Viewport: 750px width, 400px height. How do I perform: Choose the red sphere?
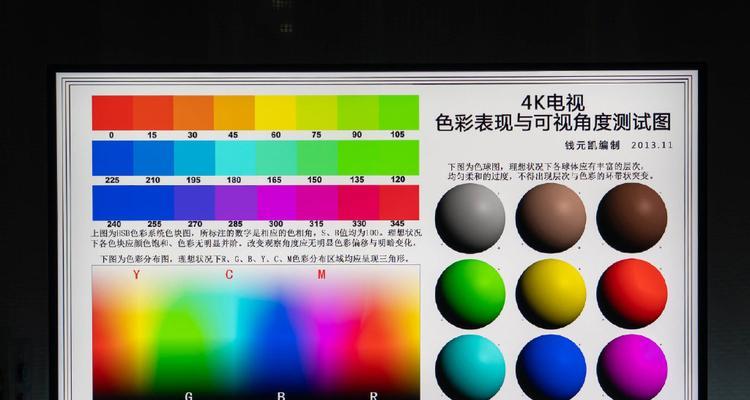tap(632, 294)
